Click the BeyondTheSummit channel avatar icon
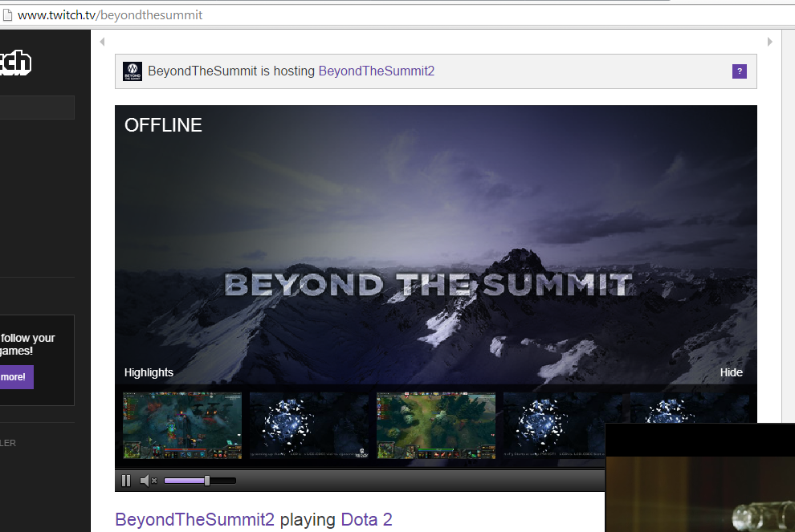795x532 pixels. (x=132, y=71)
